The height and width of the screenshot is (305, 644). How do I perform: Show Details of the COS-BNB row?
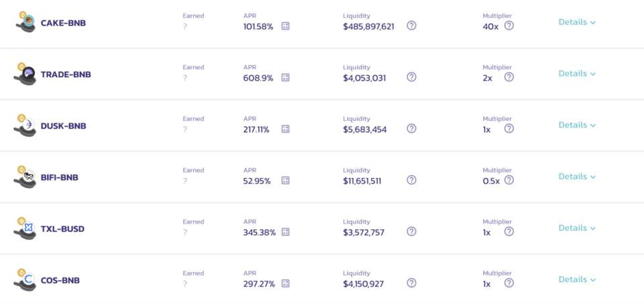point(577,279)
